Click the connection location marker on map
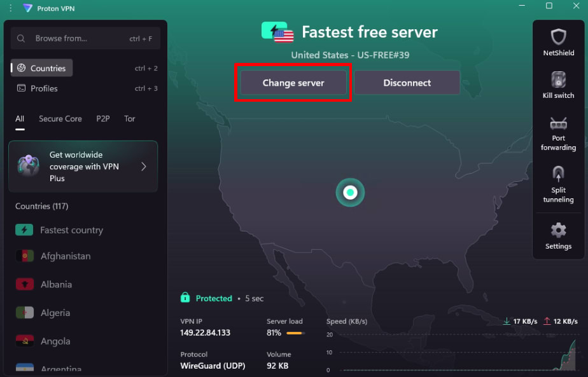Viewport: 588px width, 377px height. click(350, 192)
